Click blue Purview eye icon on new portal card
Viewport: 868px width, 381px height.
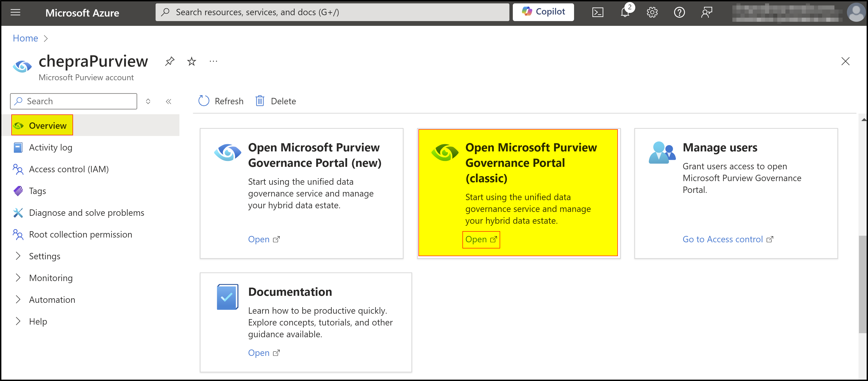(x=228, y=152)
